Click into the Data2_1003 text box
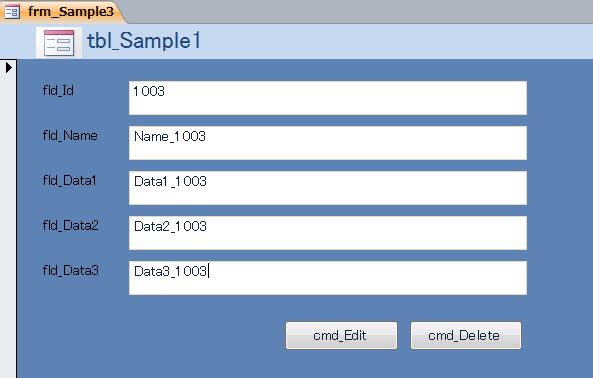 (x=328, y=233)
